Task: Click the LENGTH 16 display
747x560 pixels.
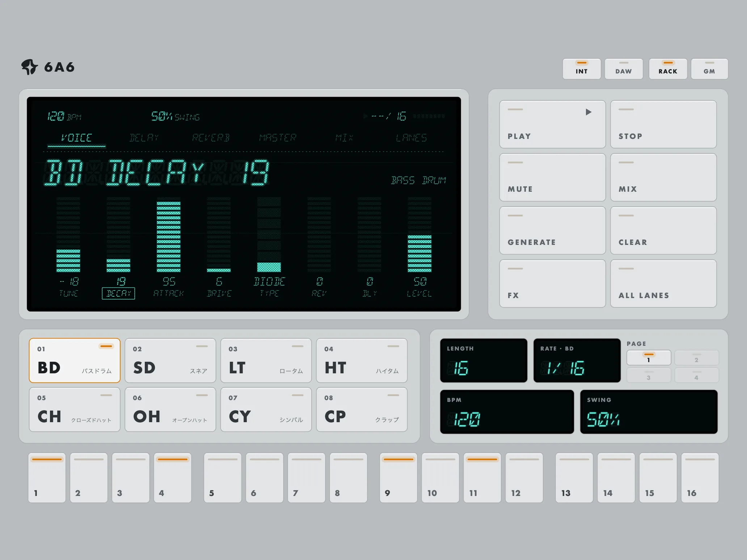Action: [484, 360]
